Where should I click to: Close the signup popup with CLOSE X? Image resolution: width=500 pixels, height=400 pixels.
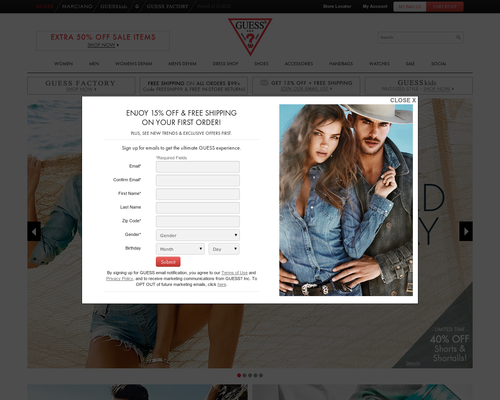[x=403, y=100]
